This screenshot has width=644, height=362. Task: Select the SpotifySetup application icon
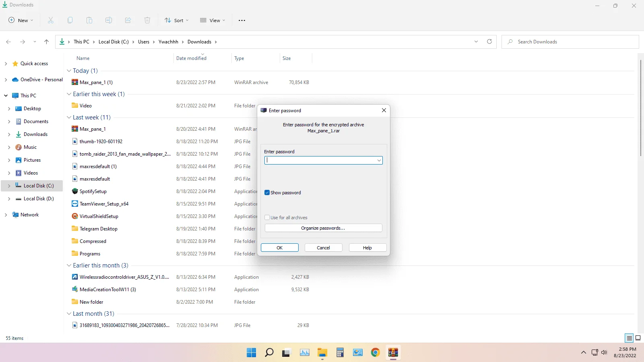point(75,191)
